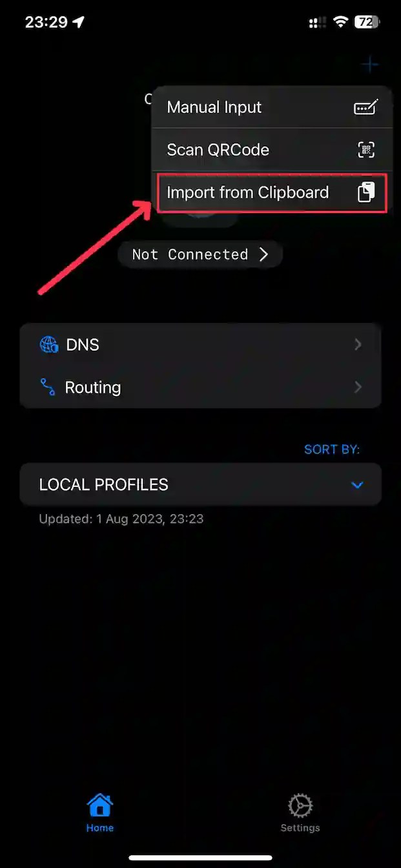The width and height of the screenshot is (401, 868).
Task: Open the Routing row chevron
Action: [x=358, y=387]
